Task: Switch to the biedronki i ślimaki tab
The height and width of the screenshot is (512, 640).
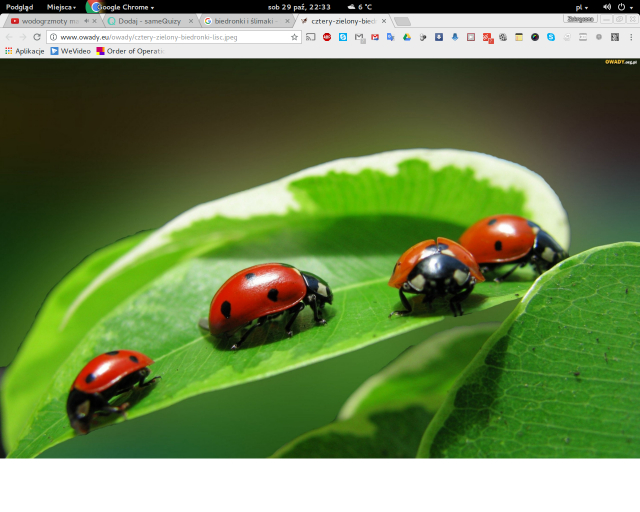Action: pyautogui.click(x=245, y=21)
